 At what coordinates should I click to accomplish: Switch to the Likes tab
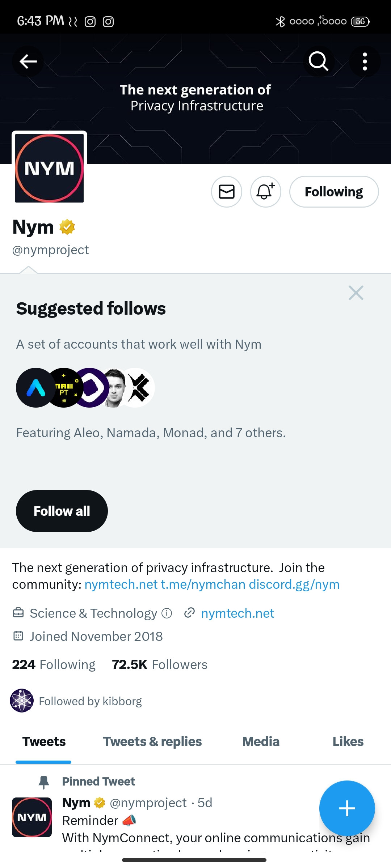tap(348, 742)
